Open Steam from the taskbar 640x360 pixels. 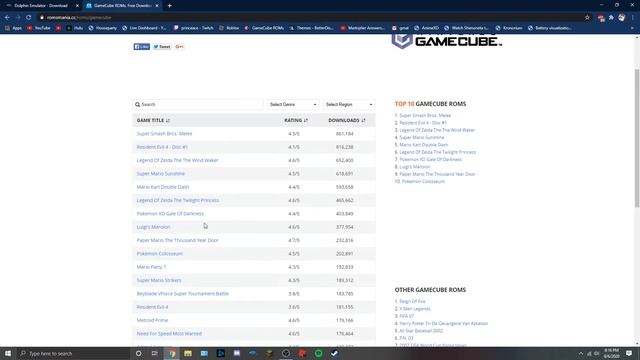(335, 353)
